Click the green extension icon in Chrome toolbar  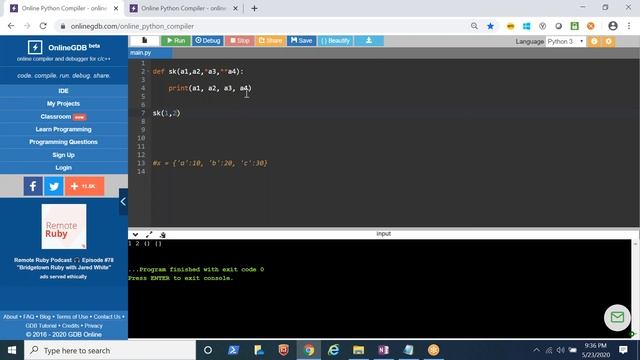point(575,26)
